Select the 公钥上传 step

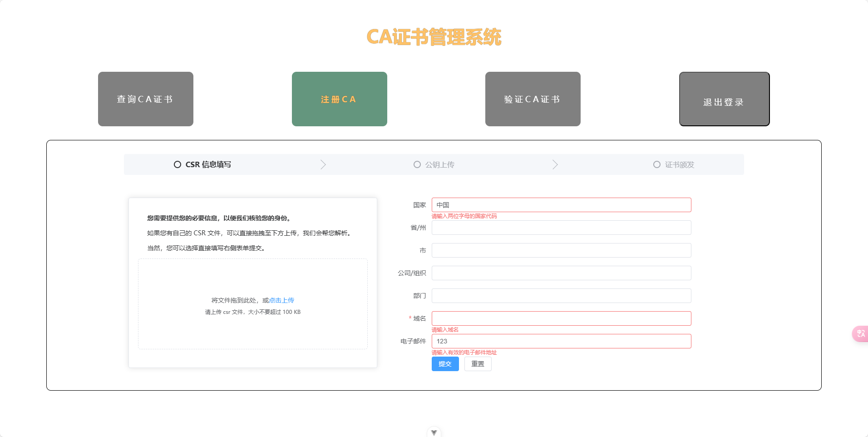tap(434, 164)
